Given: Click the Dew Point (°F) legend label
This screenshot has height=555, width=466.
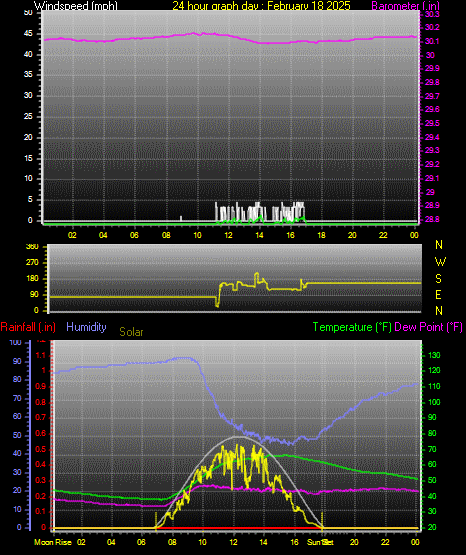Looking at the screenshot, I should 428,327.
